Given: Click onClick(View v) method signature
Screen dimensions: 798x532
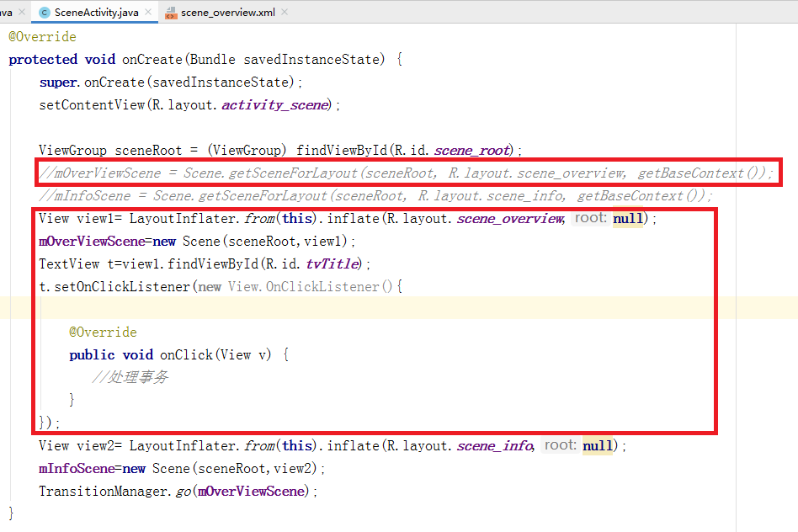Looking at the screenshot, I should (215, 355).
